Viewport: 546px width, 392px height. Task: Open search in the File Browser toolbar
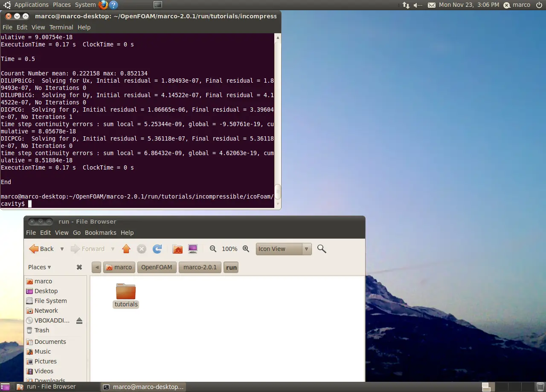[x=322, y=249]
